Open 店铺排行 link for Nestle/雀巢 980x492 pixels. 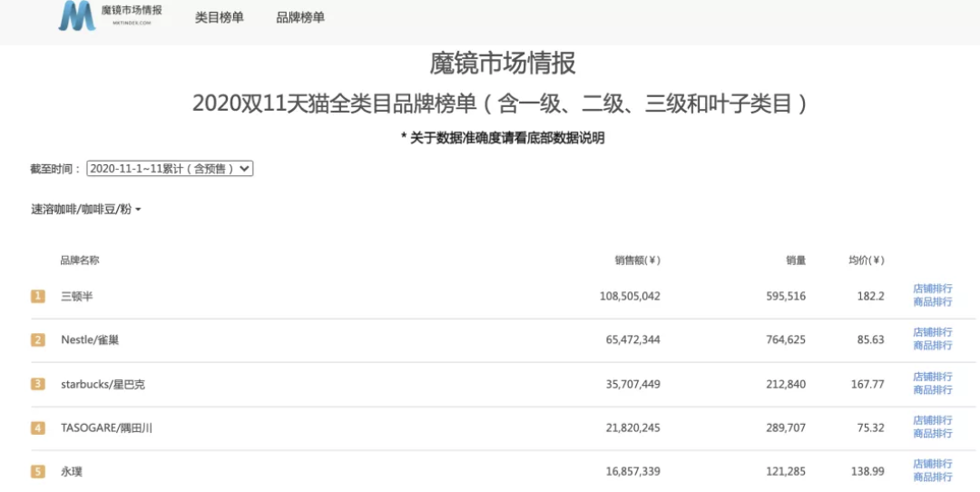pyautogui.click(x=933, y=332)
